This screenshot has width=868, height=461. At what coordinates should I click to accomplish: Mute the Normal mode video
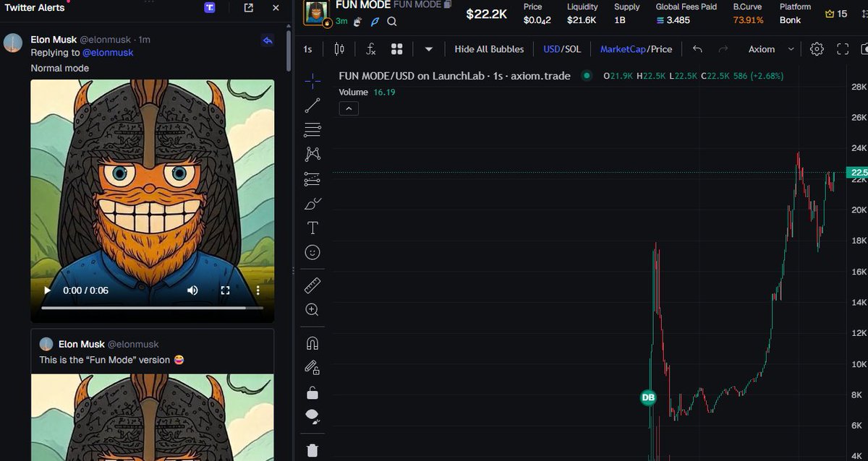(x=192, y=290)
